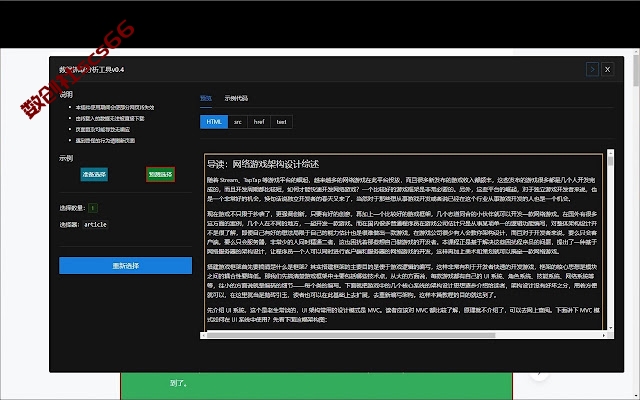
Task: Click the browser page vertical scrollbar
Action: pos(636,69)
